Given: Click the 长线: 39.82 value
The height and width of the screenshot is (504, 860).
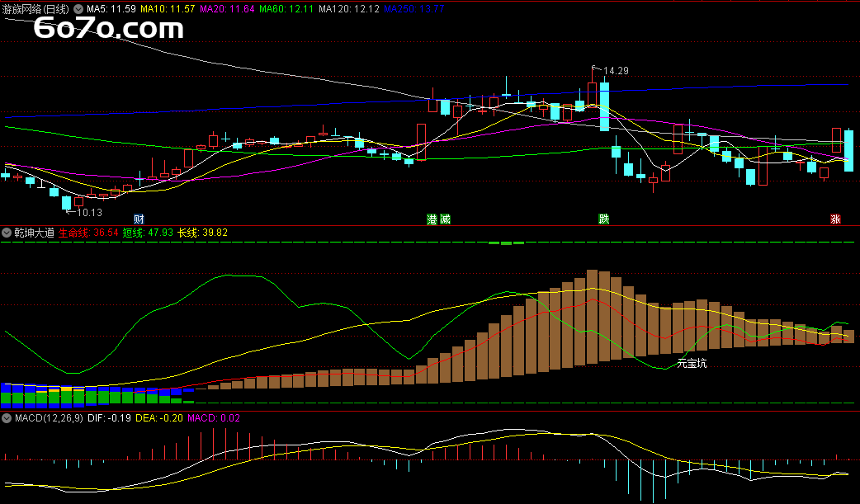Looking at the screenshot, I should click(x=202, y=233).
